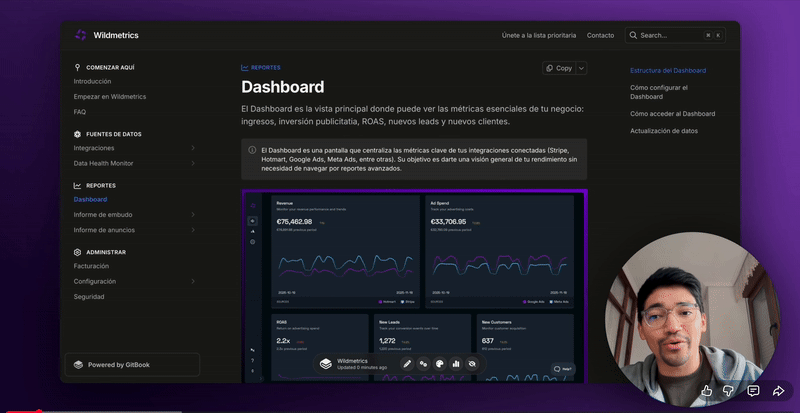The image size is (800, 413).
Task: Click the search magnifier icon
Action: pos(633,35)
